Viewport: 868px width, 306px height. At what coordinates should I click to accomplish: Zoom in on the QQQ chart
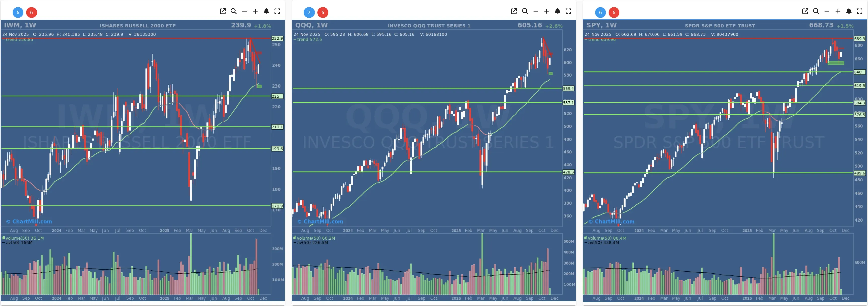pyautogui.click(x=546, y=11)
